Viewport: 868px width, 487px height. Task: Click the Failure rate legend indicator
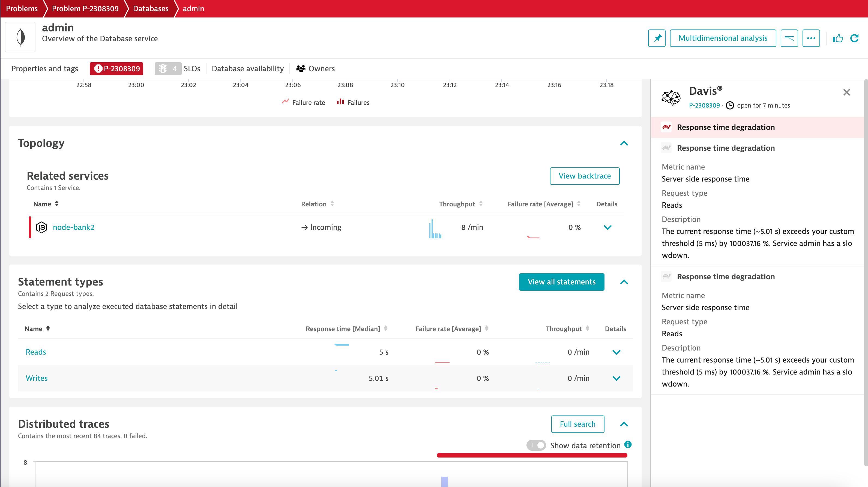pos(303,102)
